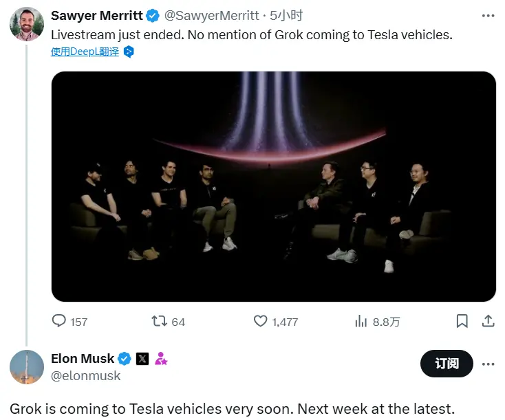
Task: Click Elon Musk's rocket profile avatar
Action: click(27, 367)
